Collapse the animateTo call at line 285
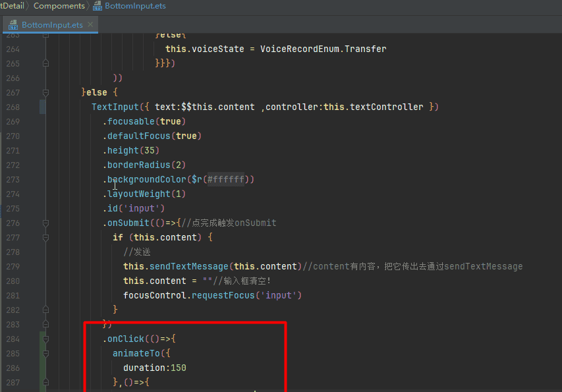This screenshot has width=562, height=392. (x=46, y=353)
